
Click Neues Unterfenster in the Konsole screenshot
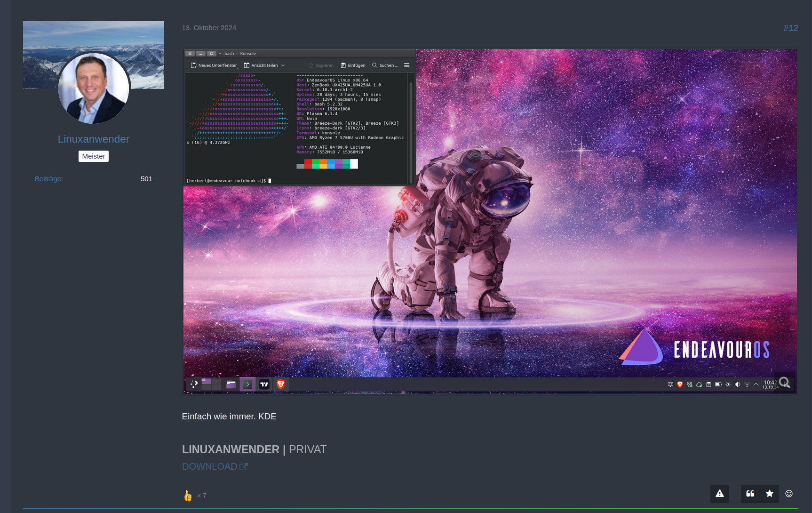click(x=214, y=65)
